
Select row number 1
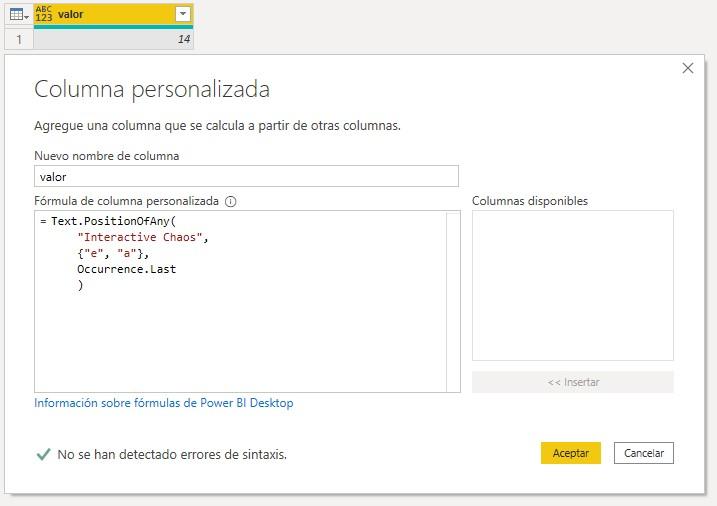click(17, 39)
